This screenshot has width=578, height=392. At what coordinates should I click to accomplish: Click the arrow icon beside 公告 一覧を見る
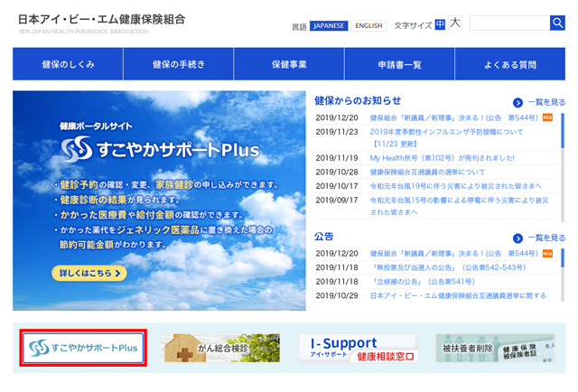(517, 238)
